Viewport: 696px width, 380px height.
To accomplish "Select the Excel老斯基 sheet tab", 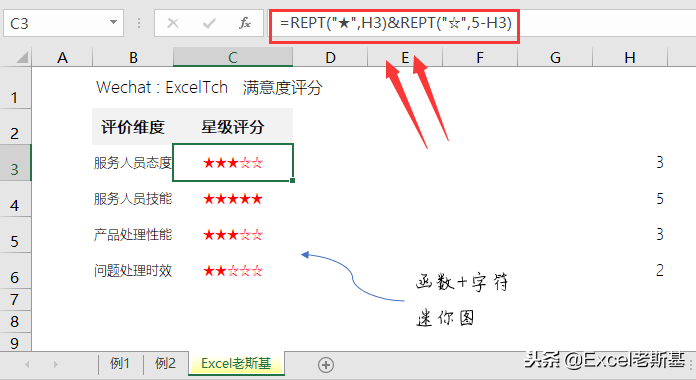I will coord(236,364).
